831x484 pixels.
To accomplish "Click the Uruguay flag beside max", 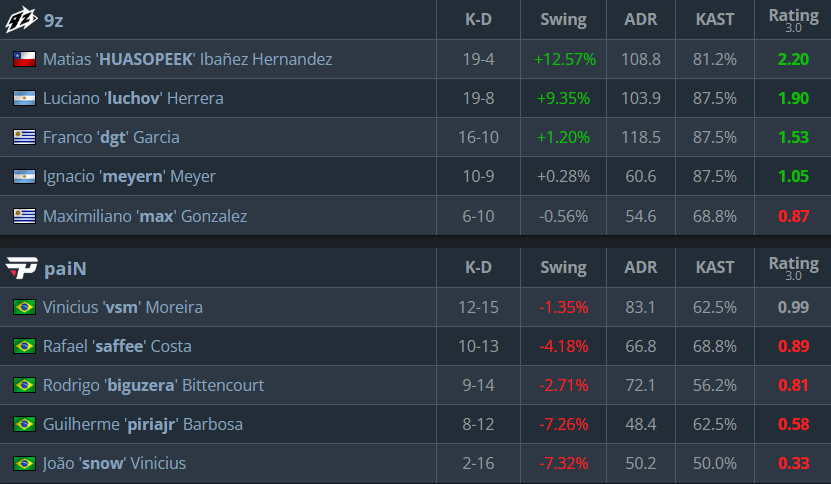I will coord(24,216).
